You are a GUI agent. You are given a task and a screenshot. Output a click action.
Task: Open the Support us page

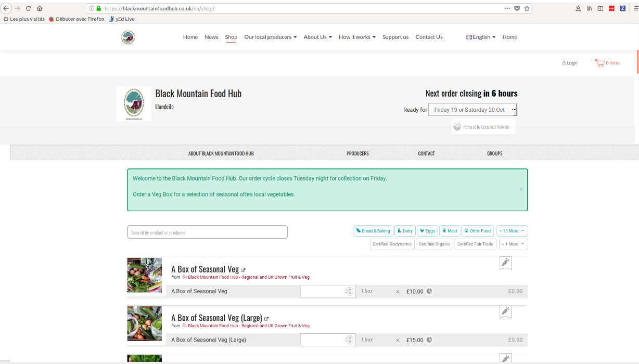point(395,37)
